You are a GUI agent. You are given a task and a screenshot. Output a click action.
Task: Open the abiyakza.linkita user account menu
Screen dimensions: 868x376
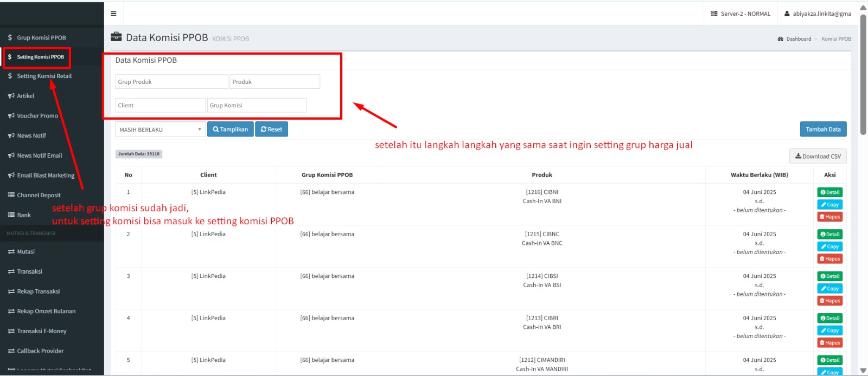[x=818, y=14]
